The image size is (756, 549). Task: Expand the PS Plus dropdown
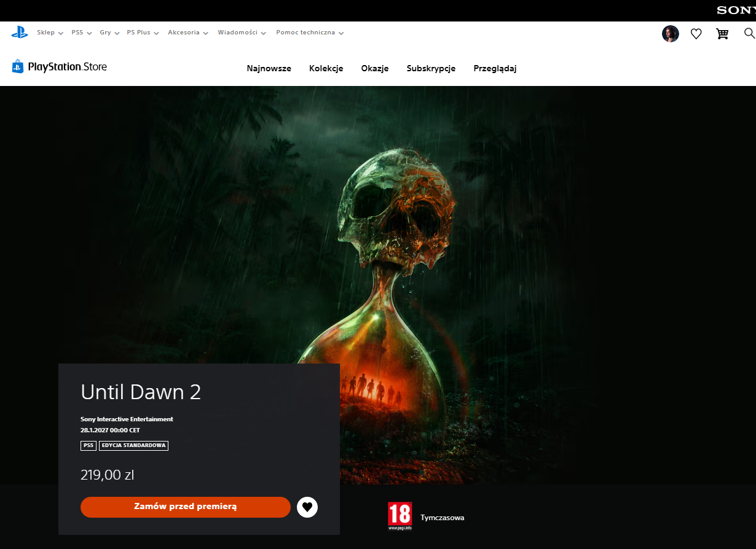pos(143,33)
